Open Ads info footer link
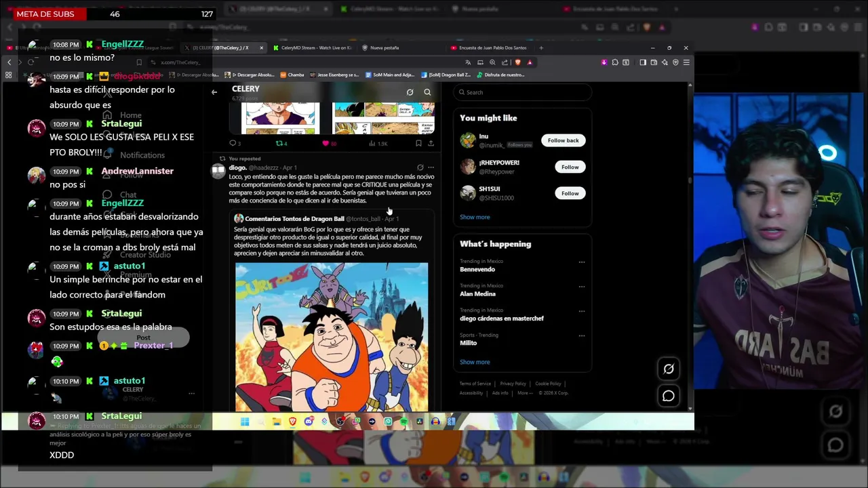This screenshot has height=488, width=868. 500,393
